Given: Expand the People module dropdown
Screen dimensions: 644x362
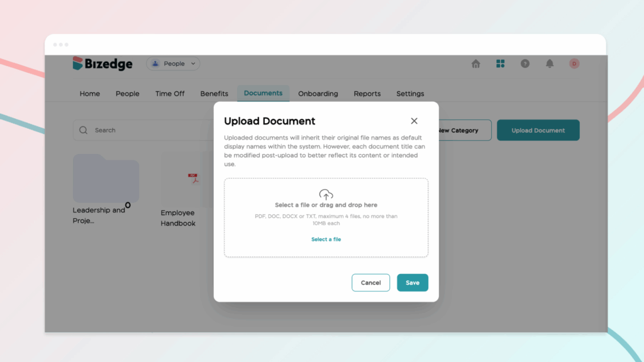Looking at the screenshot, I should tap(173, 63).
